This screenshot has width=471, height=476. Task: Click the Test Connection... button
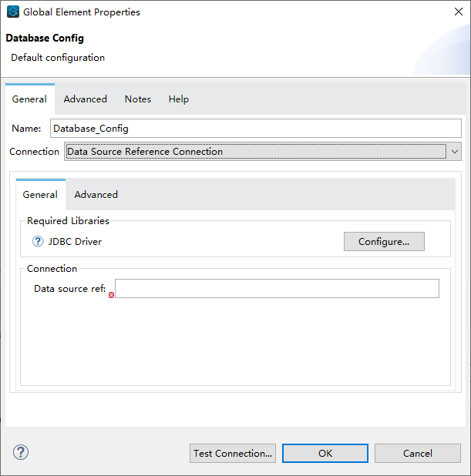(233, 454)
